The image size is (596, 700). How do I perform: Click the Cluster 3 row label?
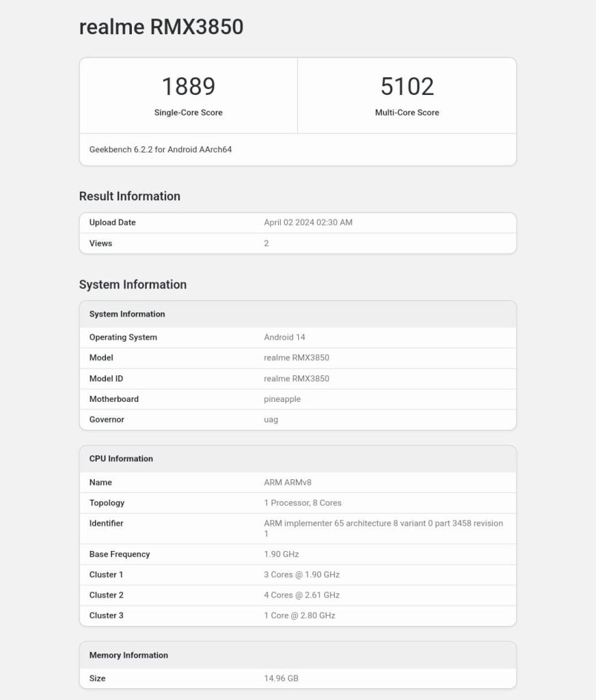click(x=106, y=615)
